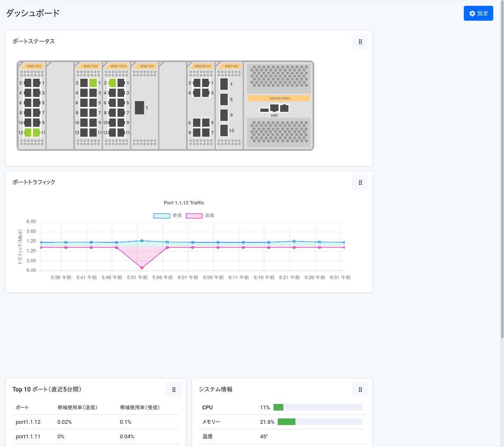Screen dimensions: 504x447
Task: Click the port1.1.11 row in the Top 10 table
Action: (95, 436)
